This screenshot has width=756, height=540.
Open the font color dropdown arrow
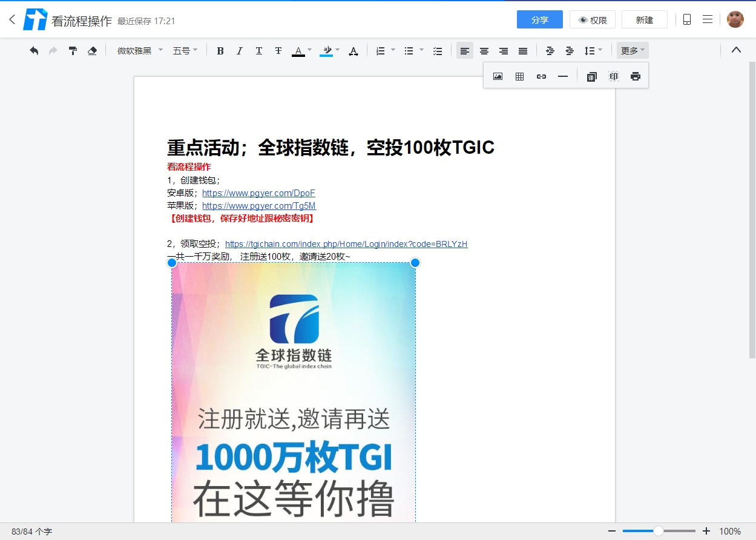click(x=309, y=50)
